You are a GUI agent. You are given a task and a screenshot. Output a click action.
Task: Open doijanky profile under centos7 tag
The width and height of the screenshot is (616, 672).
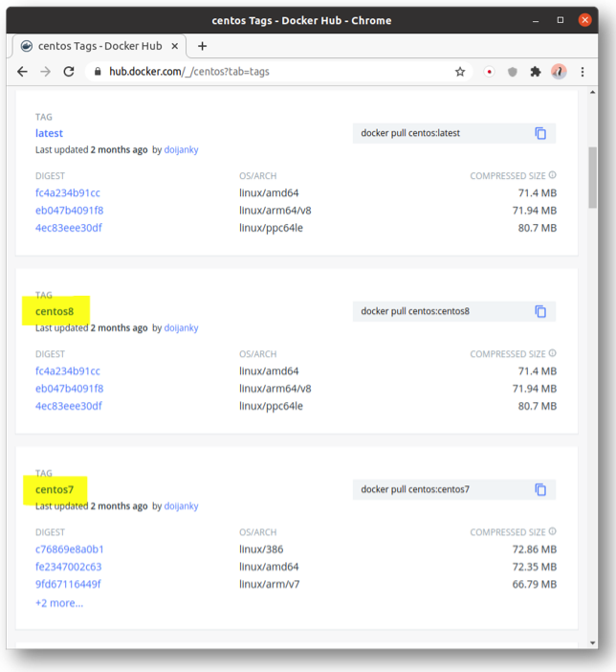pos(181,506)
